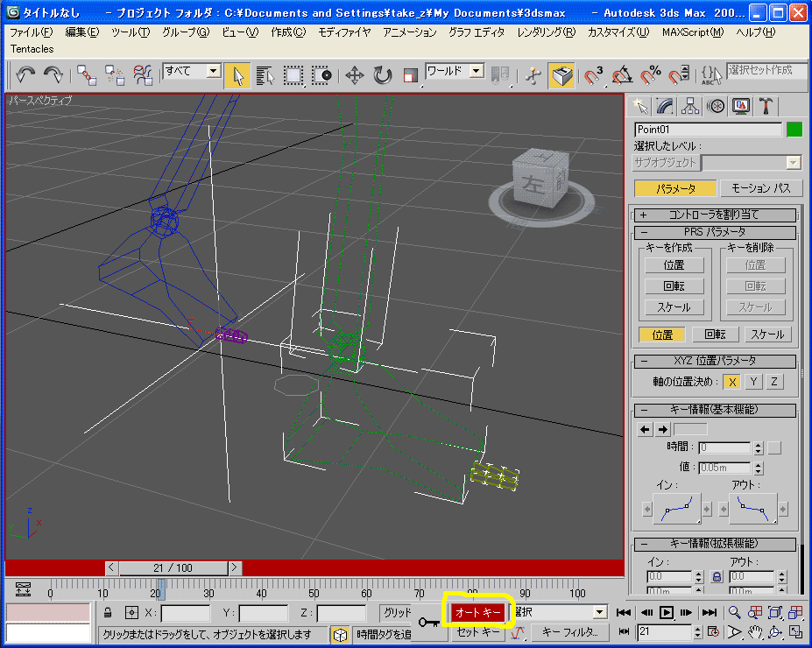Toggle Spinner Snap icon
This screenshot has height=648, width=812.
tap(679, 75)
